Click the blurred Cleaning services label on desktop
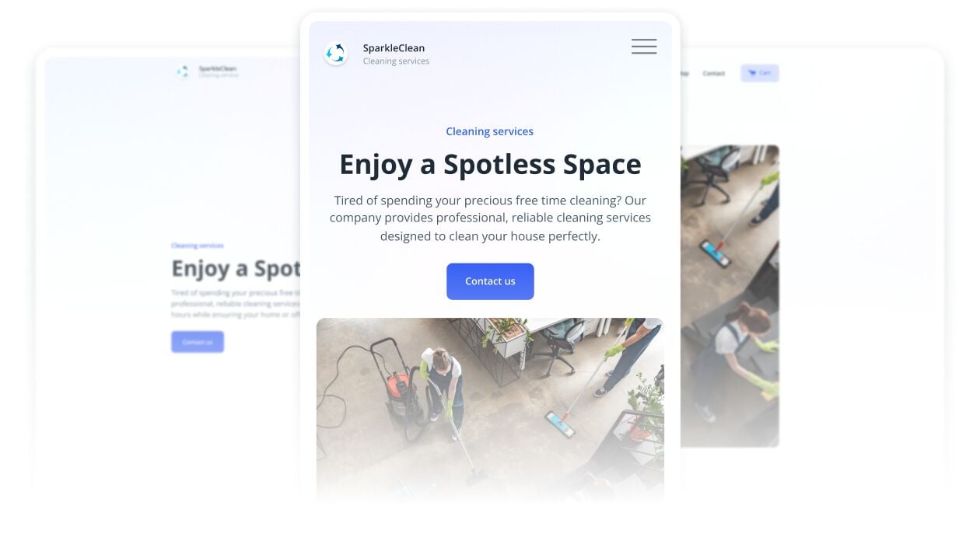Image resolution: width=980 pixels, height=544 pixels. coord(198,246)
